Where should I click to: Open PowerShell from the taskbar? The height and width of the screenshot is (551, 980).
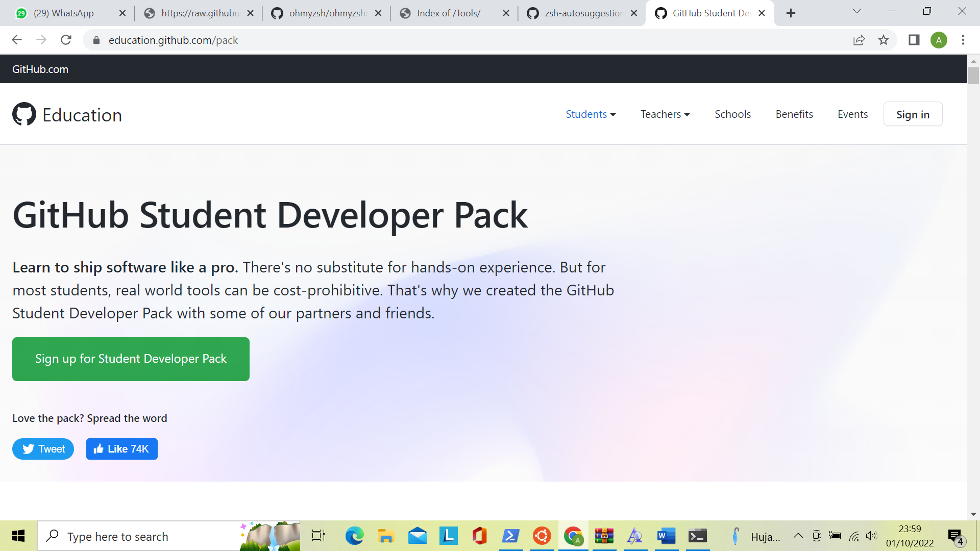click(x=511, y=536)
